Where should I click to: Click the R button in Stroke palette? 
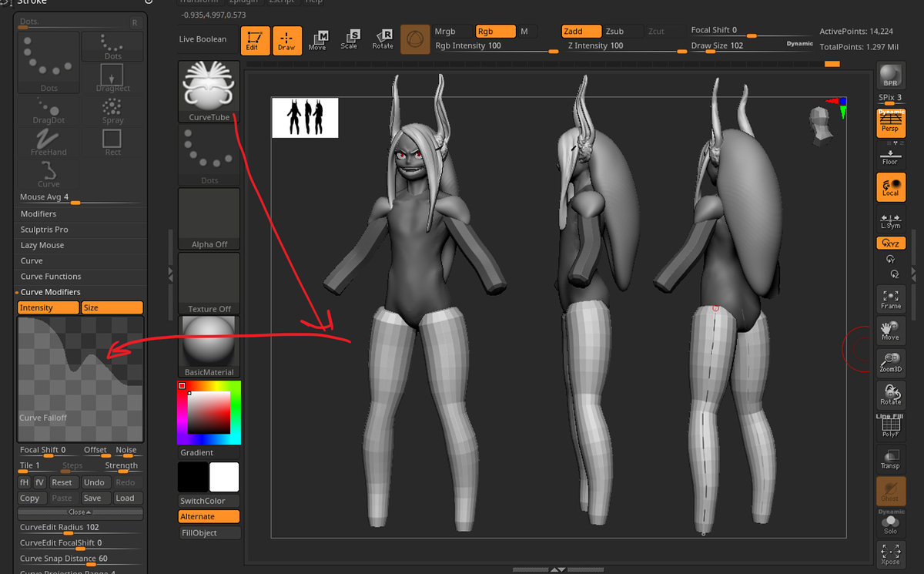135,22
